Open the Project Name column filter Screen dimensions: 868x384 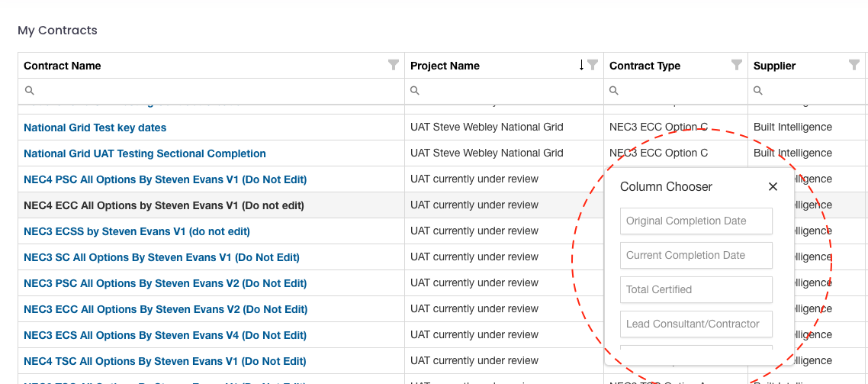click(x=593, y=65)
